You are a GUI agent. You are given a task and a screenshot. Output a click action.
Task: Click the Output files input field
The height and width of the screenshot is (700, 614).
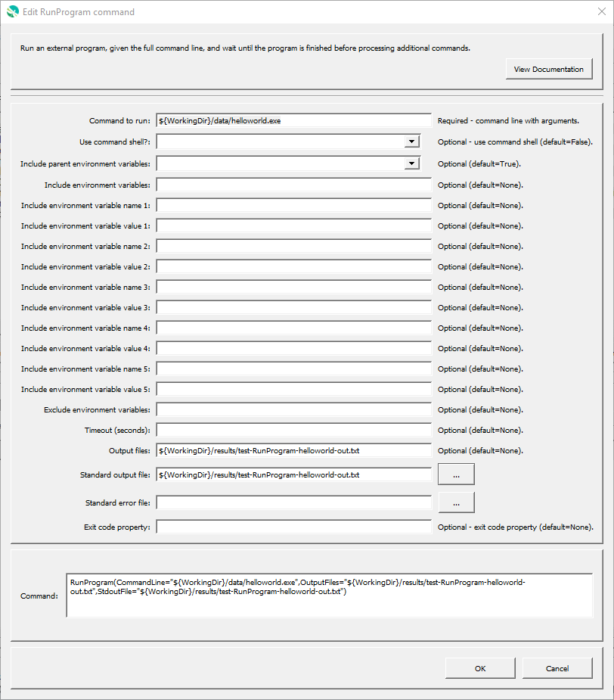click(293, 450)
